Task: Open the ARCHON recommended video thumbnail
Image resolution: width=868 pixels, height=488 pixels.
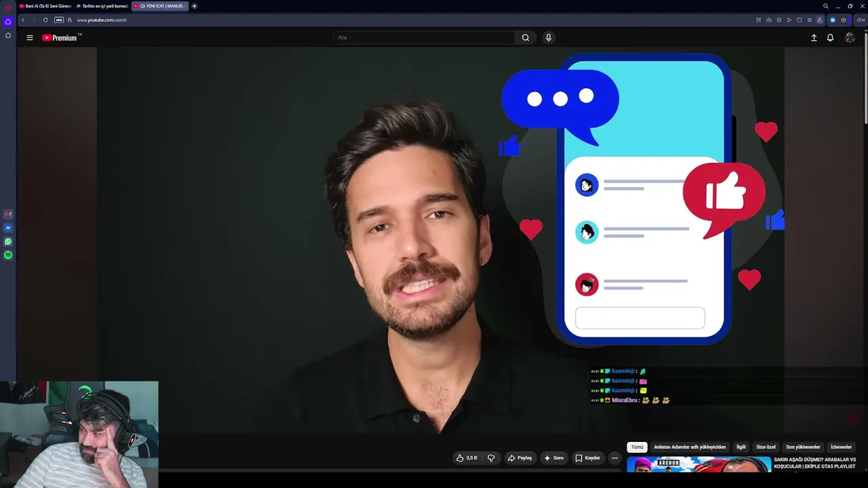Action: pos(698,464)
